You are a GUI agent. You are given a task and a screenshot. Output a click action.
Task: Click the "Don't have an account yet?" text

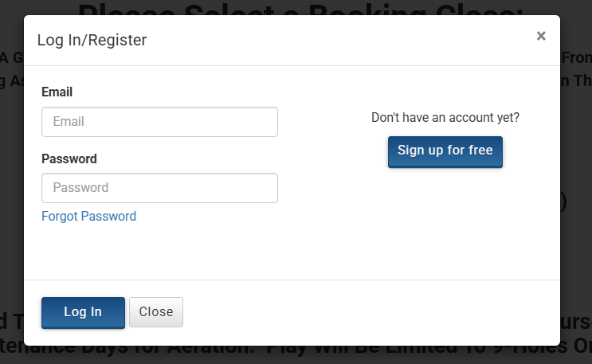click(445, 117)
